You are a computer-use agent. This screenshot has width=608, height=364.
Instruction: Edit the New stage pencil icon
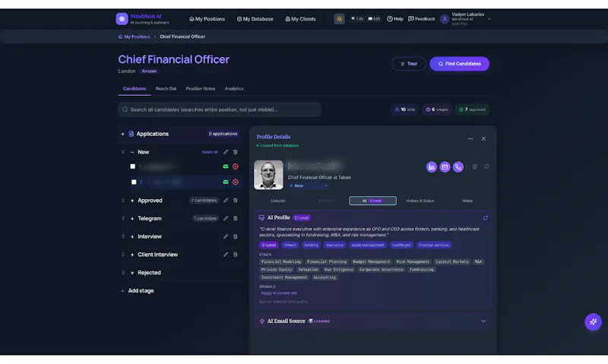pyautogui.click(x=226, y=152)
